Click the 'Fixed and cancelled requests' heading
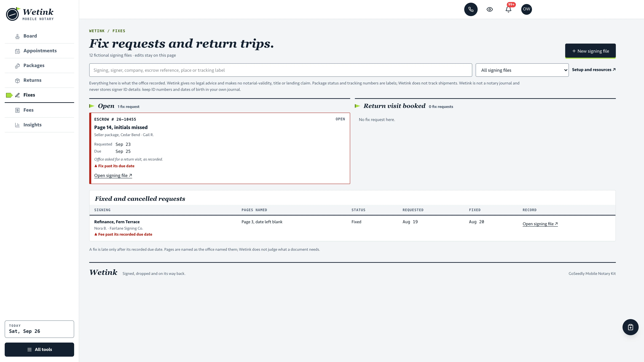 (140, 199)
